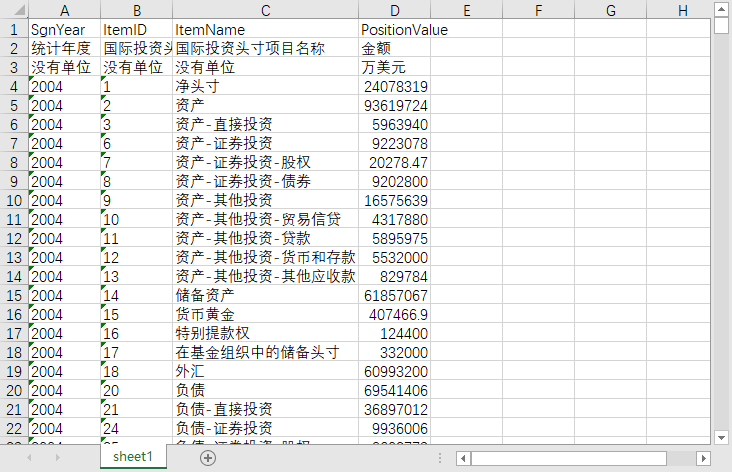Go to next sheet using the nav arrow
The width and height of the screenshot is (732, 472).
click(58, 458)
